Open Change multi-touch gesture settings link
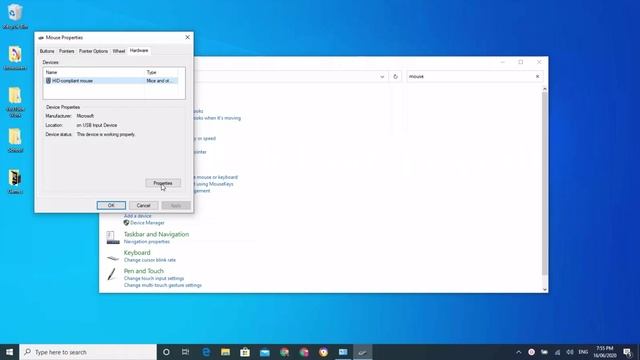640x360 pixels. 163,285
